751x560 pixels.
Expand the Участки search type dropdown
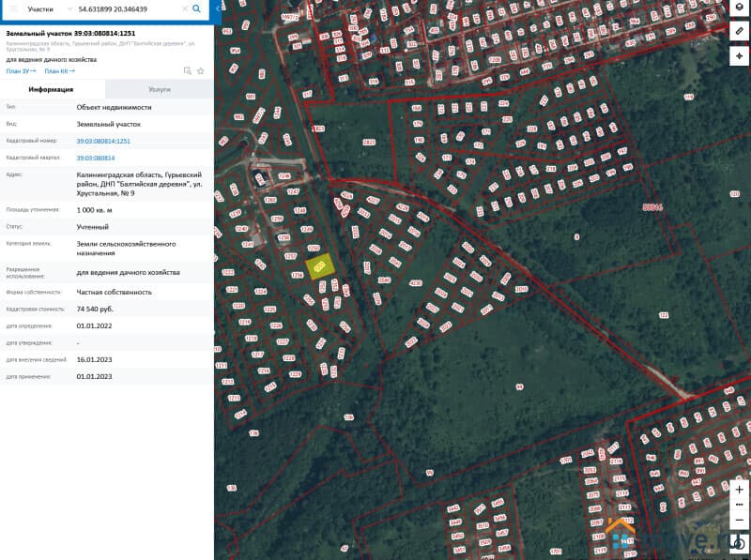click(69, 8)
